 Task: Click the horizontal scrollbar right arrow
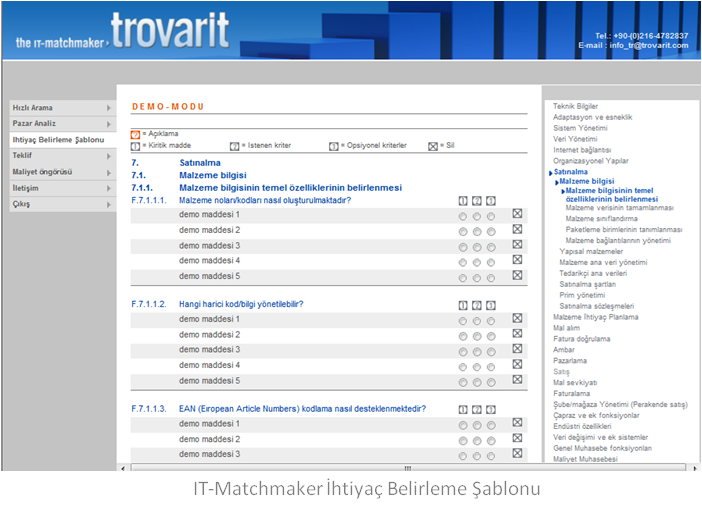tap(694, 468)
